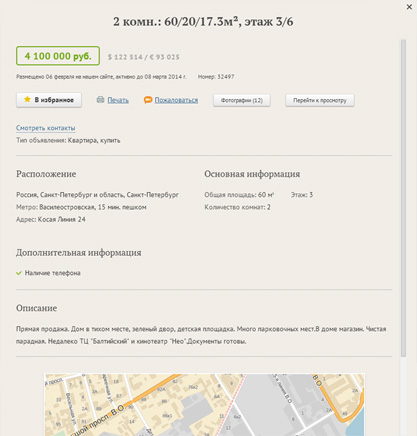
Task: Click the Описание section heading
Action: tap(37, 308)
